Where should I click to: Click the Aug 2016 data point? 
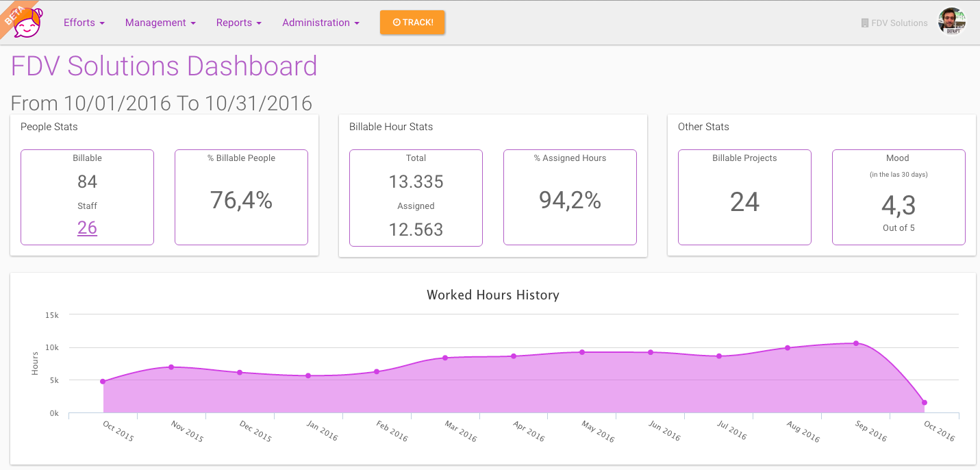click(788, 348)
